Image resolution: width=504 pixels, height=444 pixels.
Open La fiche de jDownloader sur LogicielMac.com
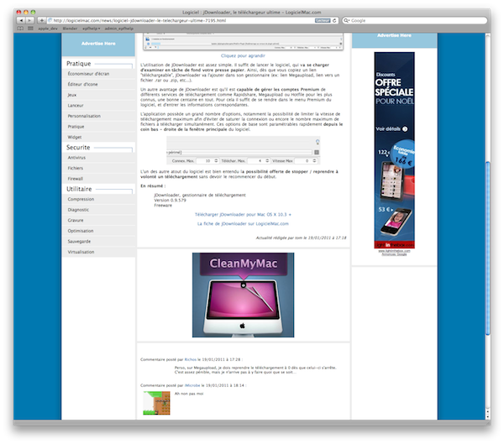(x=243, y=224)
